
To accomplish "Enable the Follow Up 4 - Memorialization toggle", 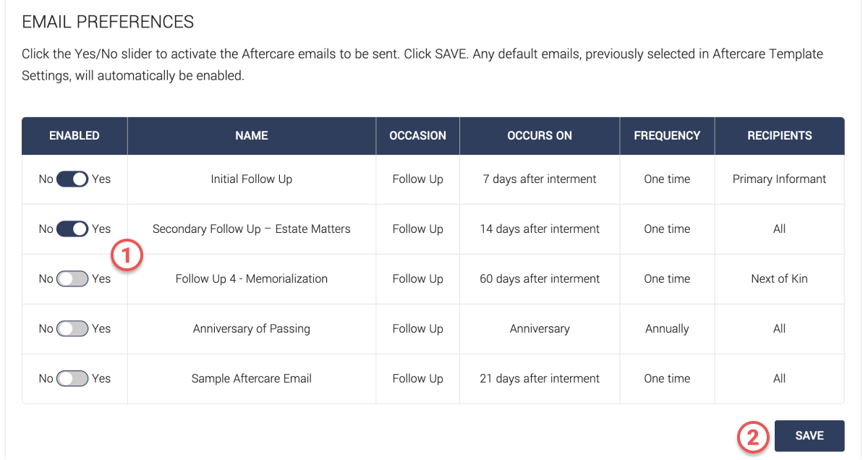I will click(72, 278).
